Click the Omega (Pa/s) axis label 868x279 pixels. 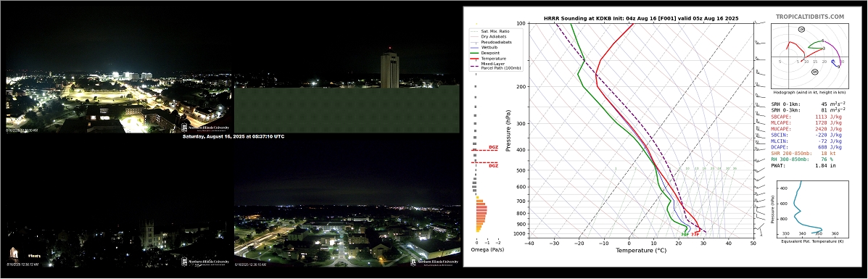pyautogui.click(x=488, y=250)
